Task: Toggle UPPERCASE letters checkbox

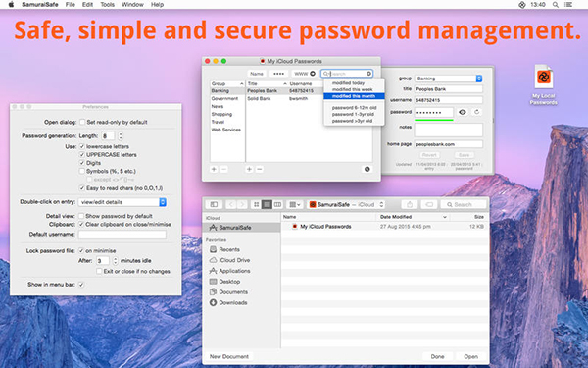Action: (82, 155)
